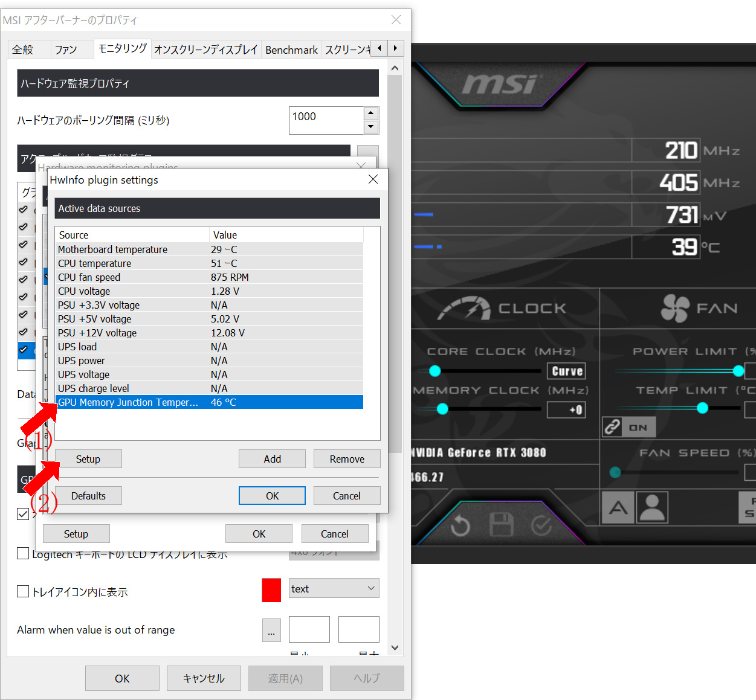Open the 'text' tray icon dropdown
This screenshot has width=756, height=700.
click(334, 588)
